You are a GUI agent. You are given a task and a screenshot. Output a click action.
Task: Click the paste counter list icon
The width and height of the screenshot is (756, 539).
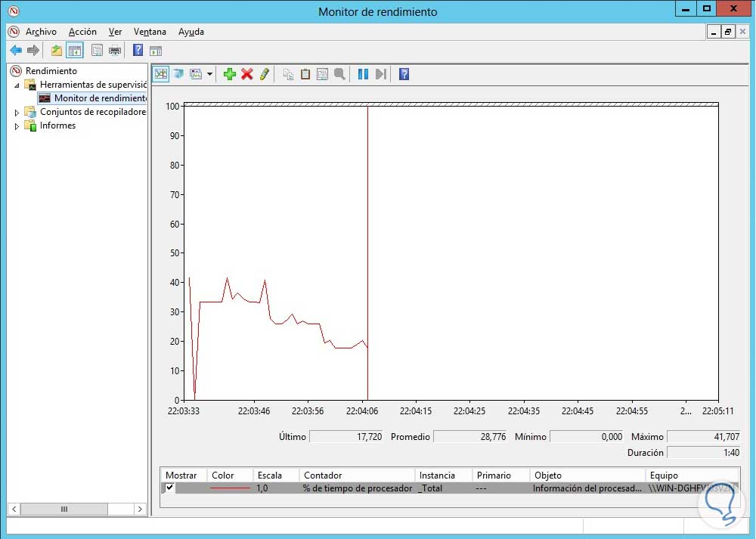point(305,74)
